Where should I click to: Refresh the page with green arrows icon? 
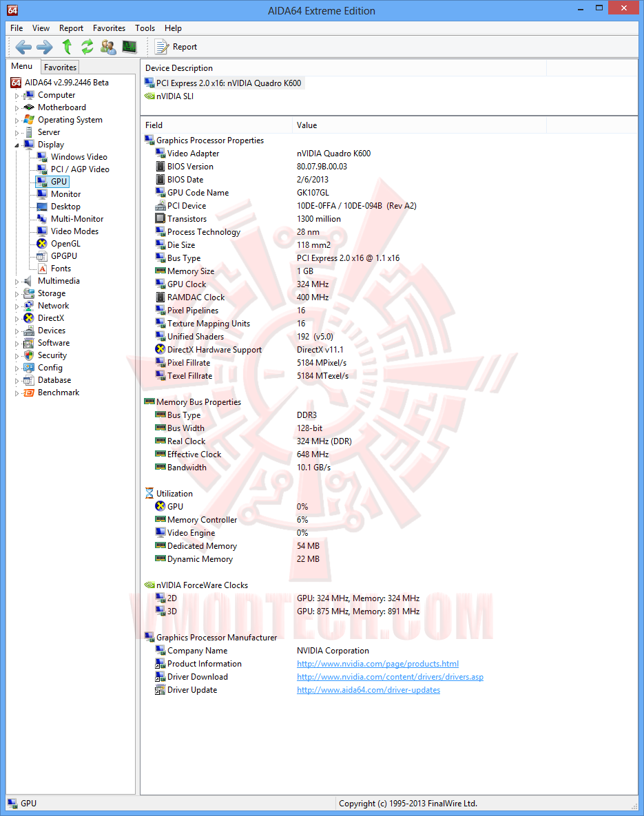[87, 47]
